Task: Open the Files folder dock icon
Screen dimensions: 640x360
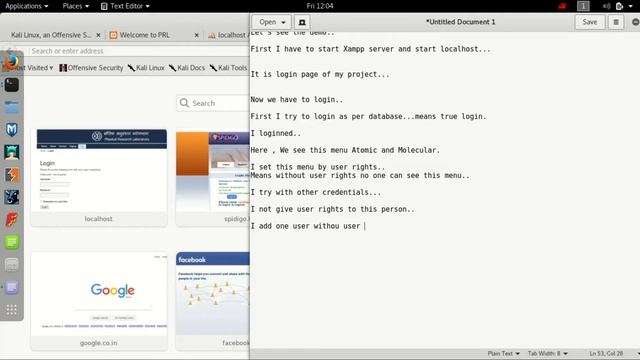Action: pos(11,107)
